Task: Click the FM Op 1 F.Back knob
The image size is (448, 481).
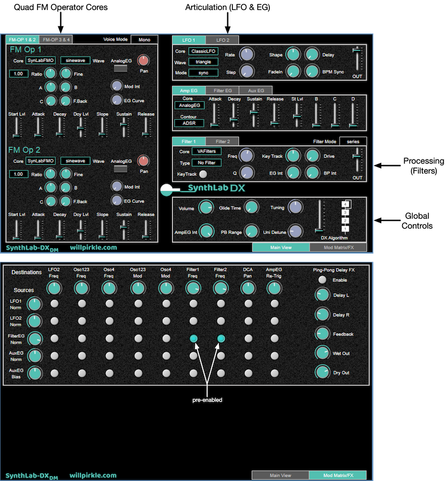Action: [66, 101]
